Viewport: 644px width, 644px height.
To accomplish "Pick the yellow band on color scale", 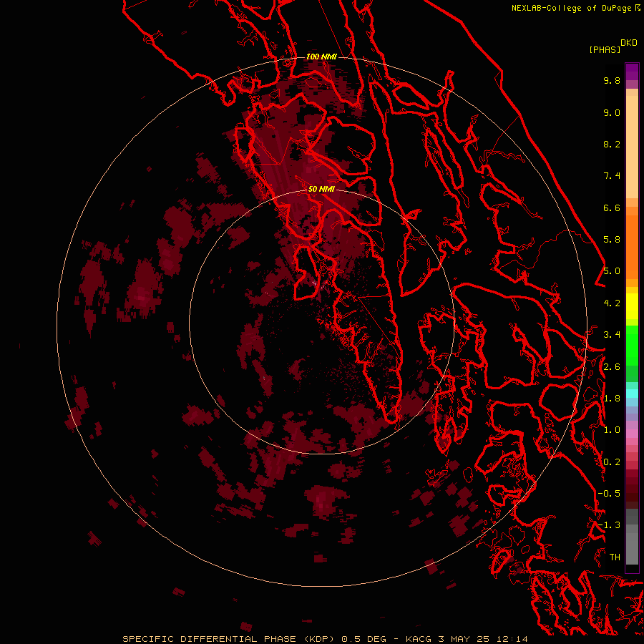I will coord(632,306).
